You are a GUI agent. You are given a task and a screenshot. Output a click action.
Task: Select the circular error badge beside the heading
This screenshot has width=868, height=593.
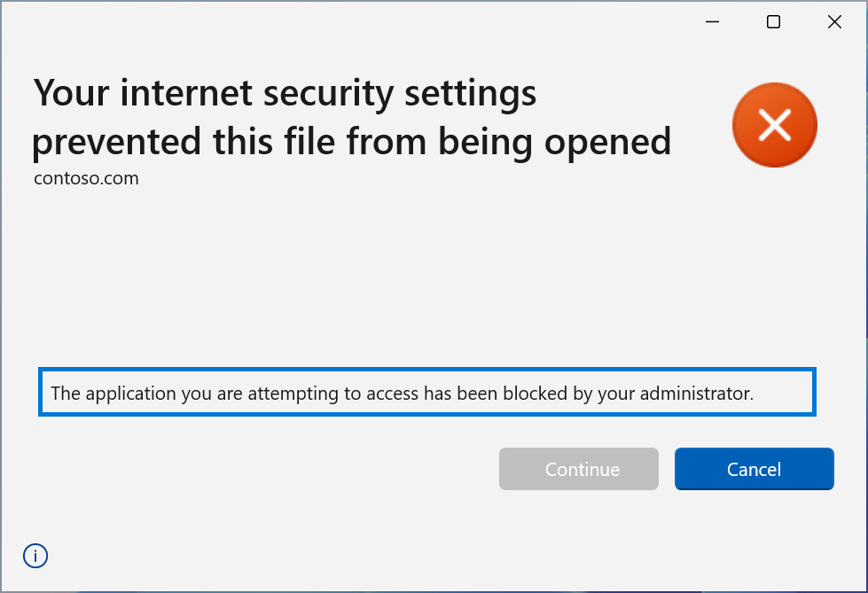pyautogui.click(x=774, y=125)
